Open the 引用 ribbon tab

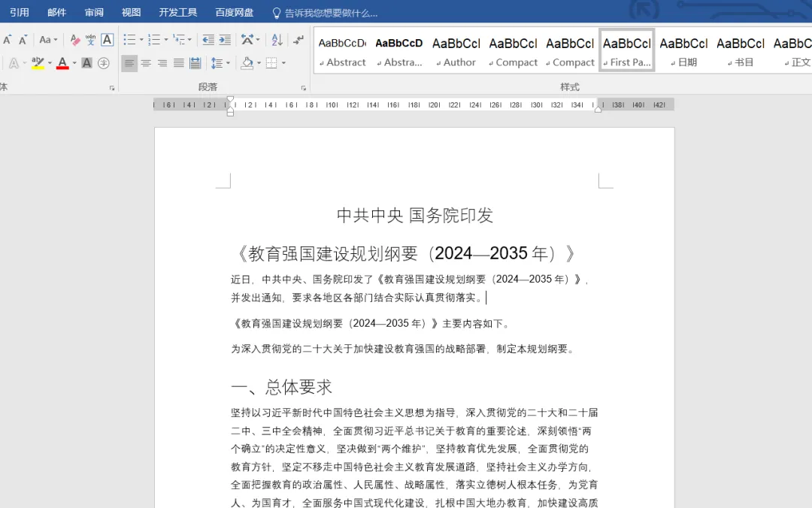pyautogui.click(x=19, y=13)
